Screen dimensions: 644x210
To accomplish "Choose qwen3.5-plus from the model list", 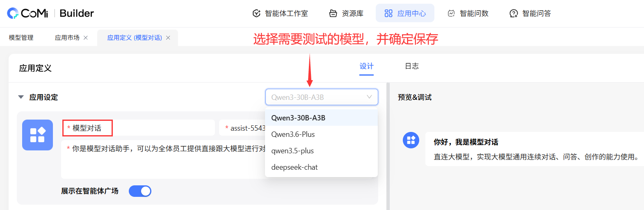I will [322, 150].
